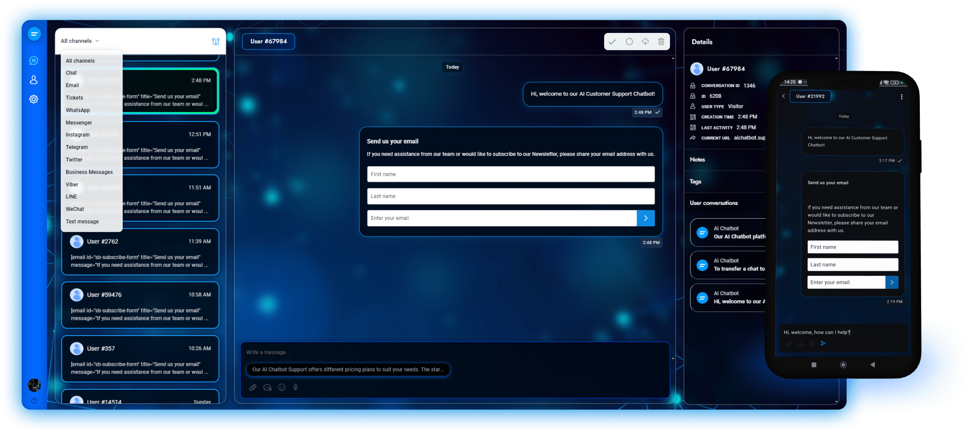
Task: Click the cloud download icon in the toolbar
Action: pyautogui.click(x=645, y=42)
